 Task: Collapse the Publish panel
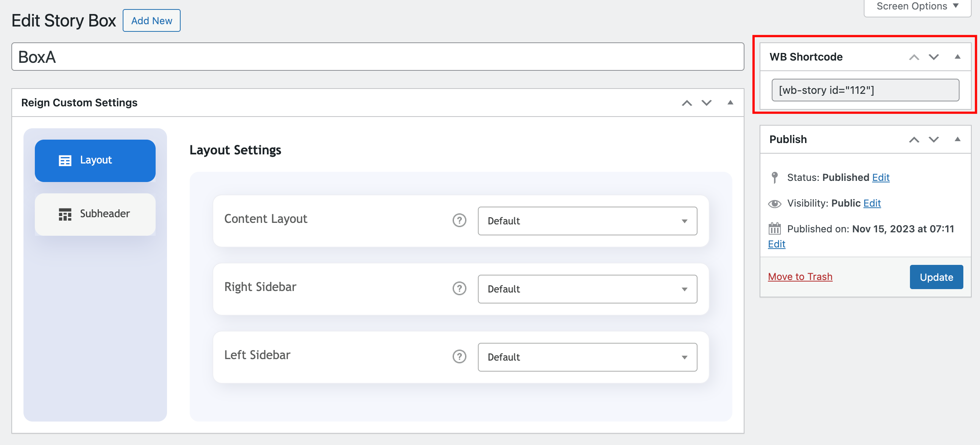958,140
